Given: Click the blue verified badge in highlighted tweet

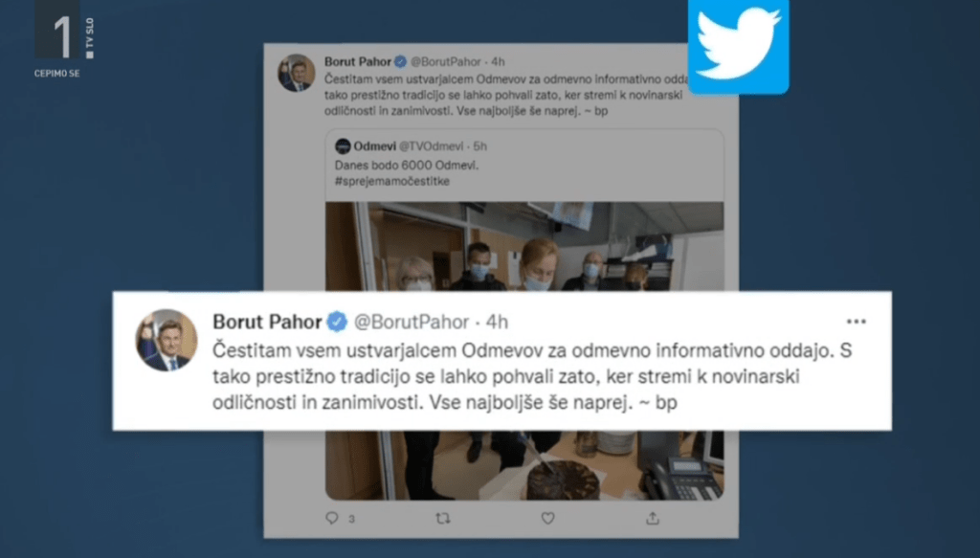Looking at the screenshot, I should [x=337, y=322].
